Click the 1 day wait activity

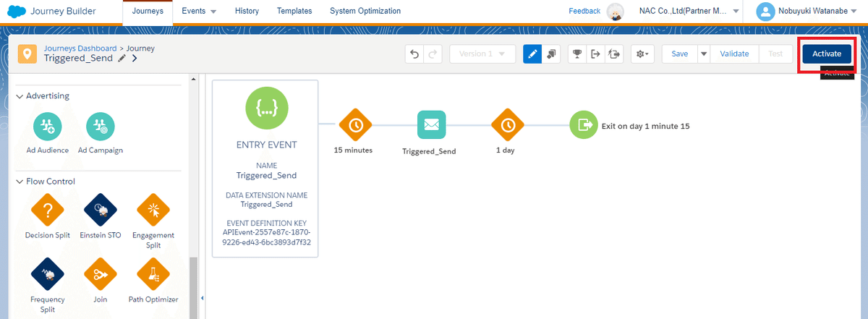coord(508,125)
